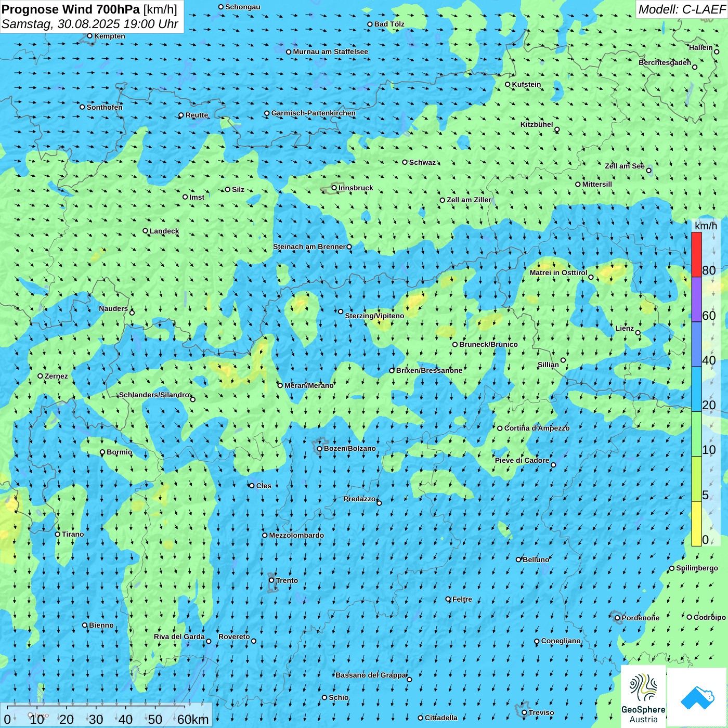Click the Brixen/Bressanone label
The height and width of the screenshot is (728, 728).
point(429,370)
